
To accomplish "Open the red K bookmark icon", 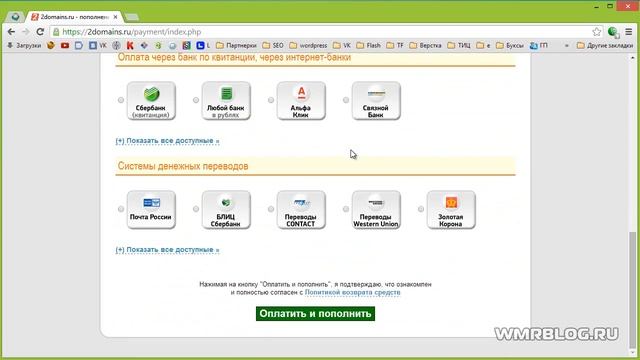I will pos(130,45).
